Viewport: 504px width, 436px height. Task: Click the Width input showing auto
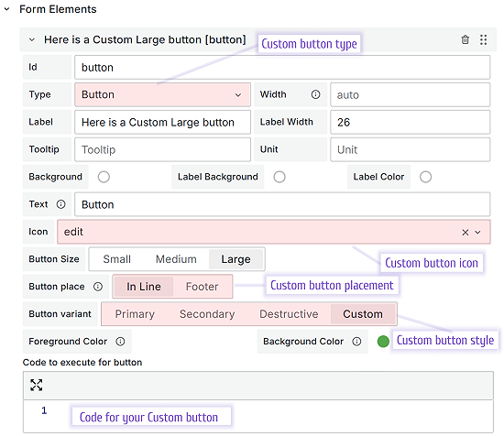coord(411,94)
